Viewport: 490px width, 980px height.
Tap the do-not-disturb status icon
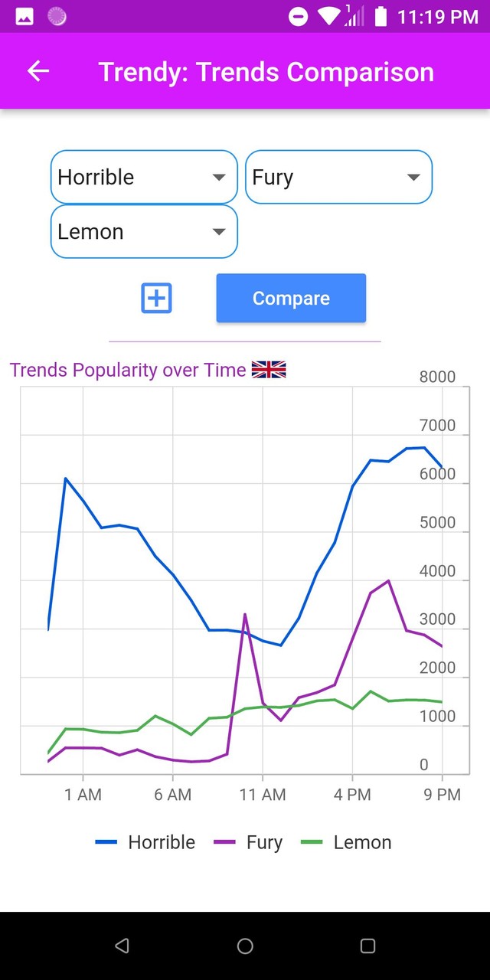point(299,16)
